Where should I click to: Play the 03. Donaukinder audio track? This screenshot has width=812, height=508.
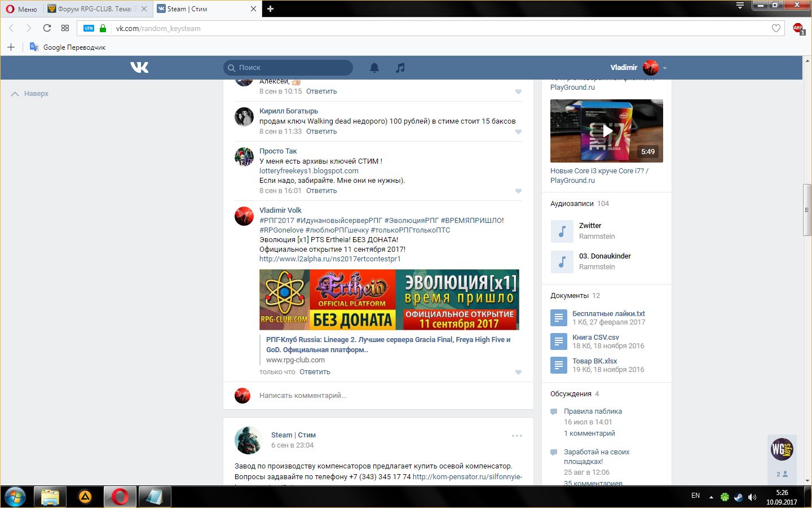[x=562, y=261]
